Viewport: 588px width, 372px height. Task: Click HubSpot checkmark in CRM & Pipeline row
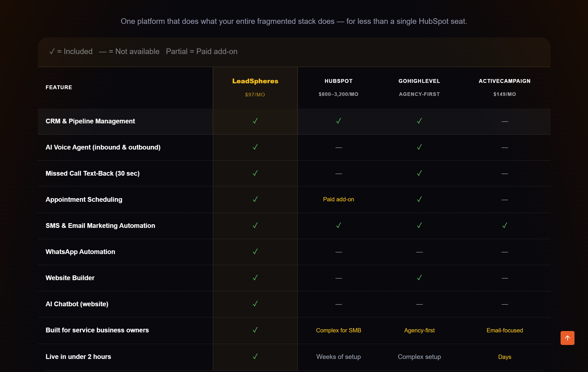[339, 121]
